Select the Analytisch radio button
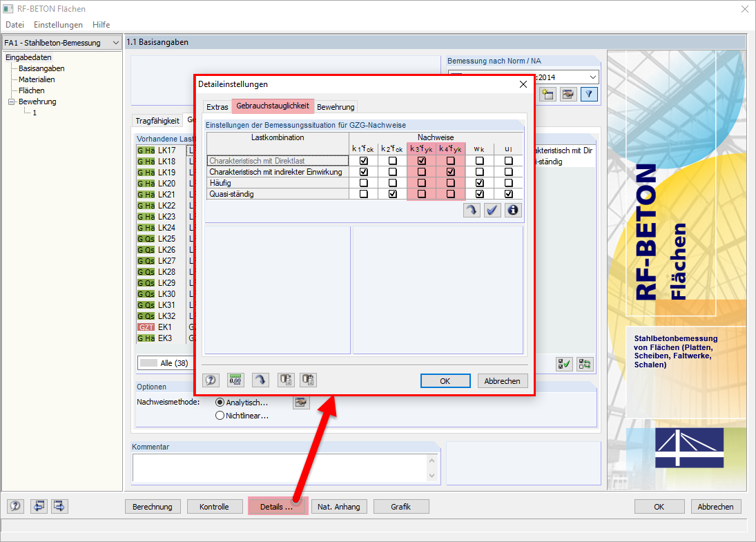The image size is (756, 542). point(220,402)
